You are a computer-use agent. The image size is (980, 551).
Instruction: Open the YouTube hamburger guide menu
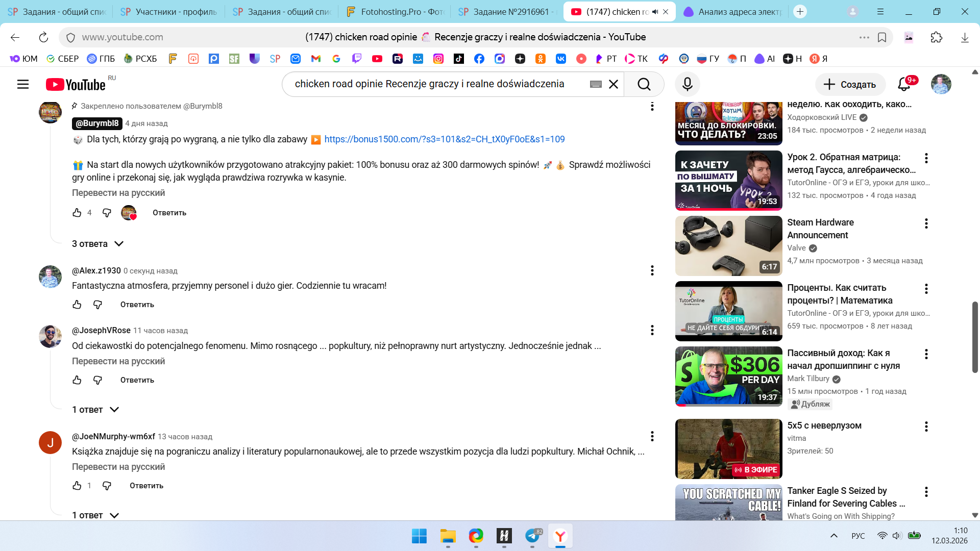(23, 84)
